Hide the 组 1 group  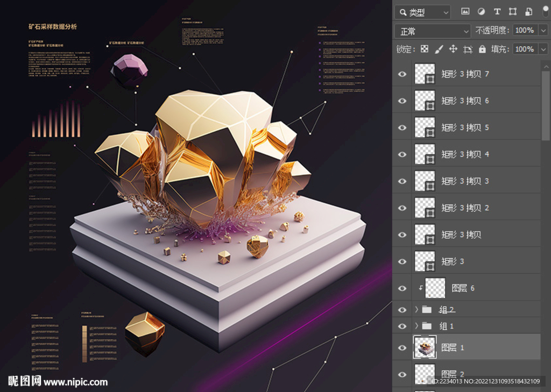click(402, 326)
